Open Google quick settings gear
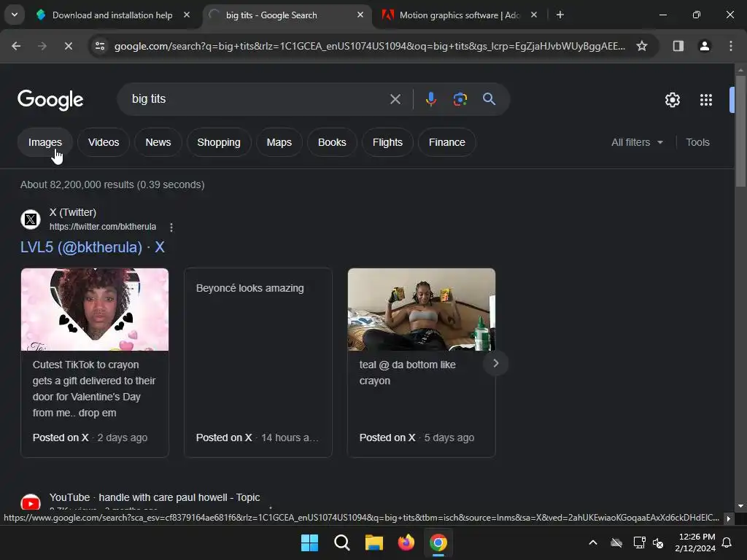 pyautogui.click(x=672, y=99)
